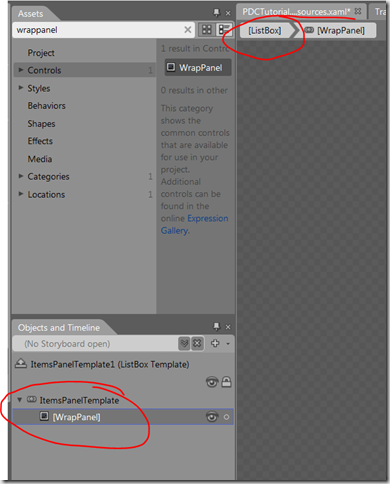This screenshot has height=484, width=390.
Task: Select the Behaviors category
Action: 47,106
